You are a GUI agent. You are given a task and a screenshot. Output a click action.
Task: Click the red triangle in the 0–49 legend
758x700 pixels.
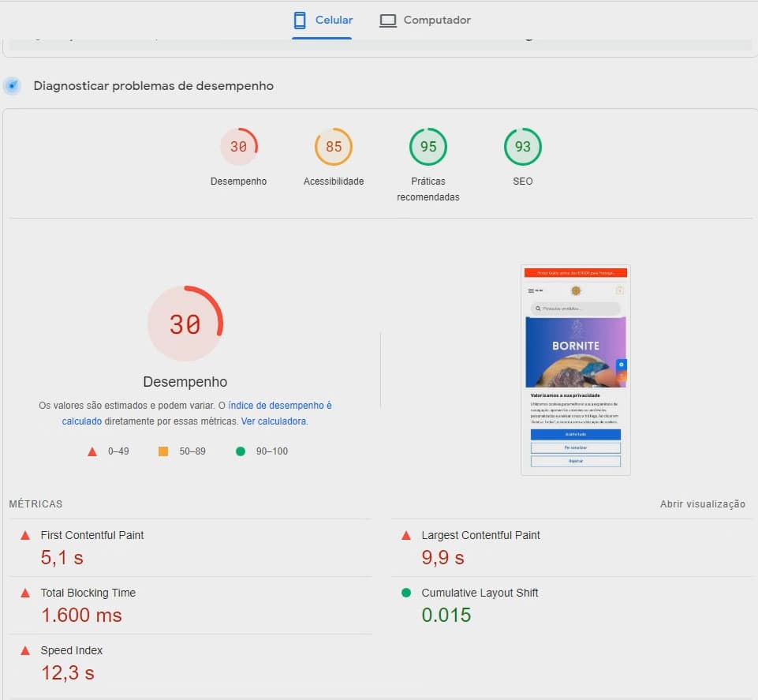[92, 451]
